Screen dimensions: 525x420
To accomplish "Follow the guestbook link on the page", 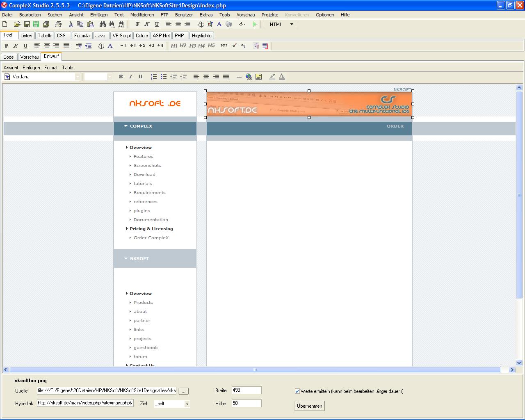I will pyautogui.click(x=146, y=348).
